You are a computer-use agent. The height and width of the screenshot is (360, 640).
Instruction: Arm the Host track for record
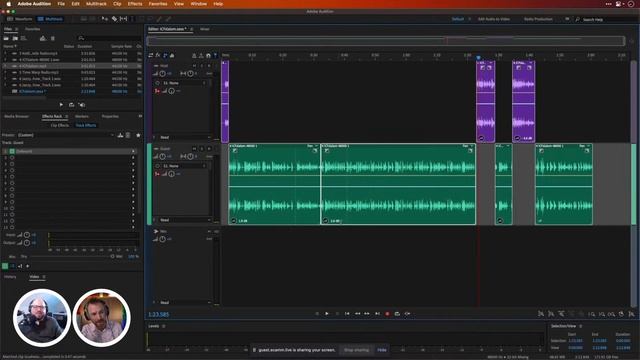click(x=209, y=65)
